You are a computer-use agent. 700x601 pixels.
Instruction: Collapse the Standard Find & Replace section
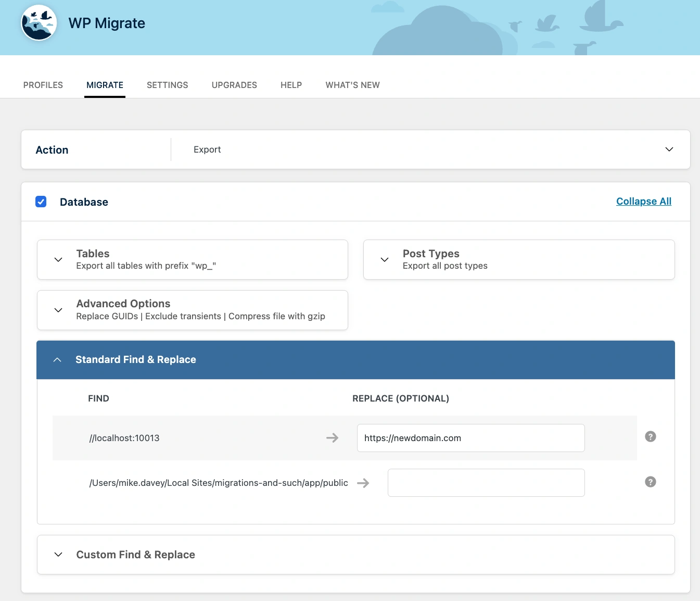pyautogui.click(x=58, y=360)
